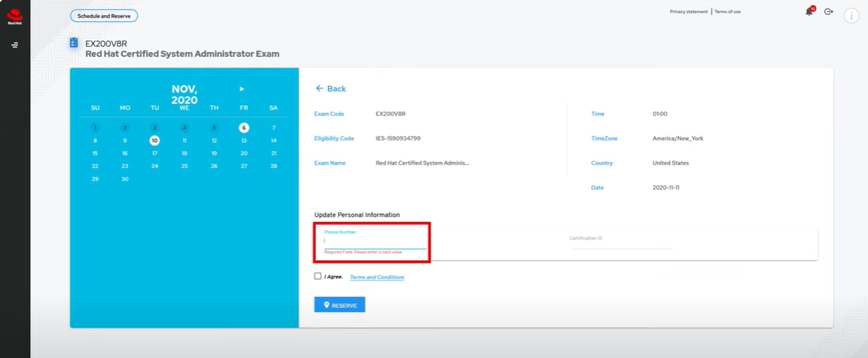The height and width of the screenshot is (358, 868).
Task: Select November 21 on calendar
Action: [x=273, y=153]
